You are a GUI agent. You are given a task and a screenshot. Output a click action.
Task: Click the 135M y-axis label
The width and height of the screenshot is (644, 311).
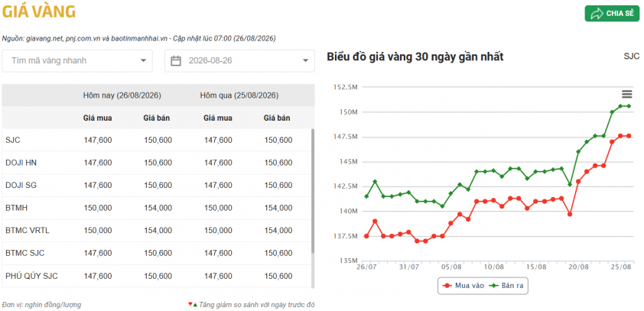point(350,261)
